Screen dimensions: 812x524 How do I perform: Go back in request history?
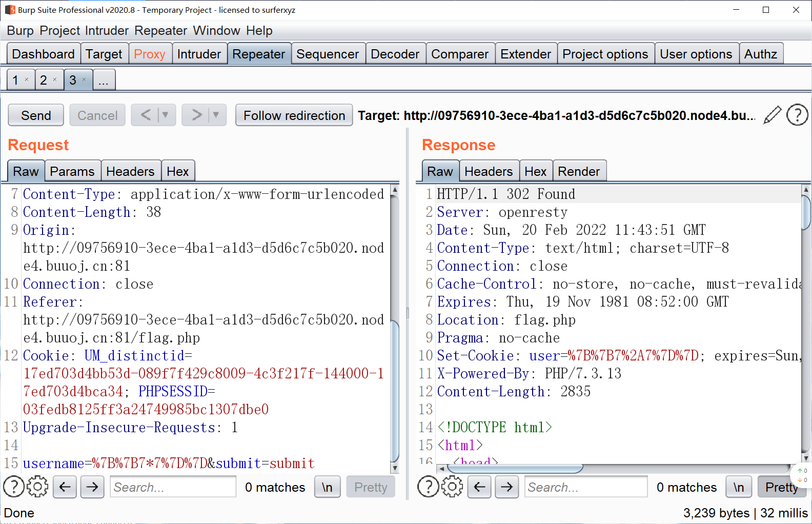point(146,115)
